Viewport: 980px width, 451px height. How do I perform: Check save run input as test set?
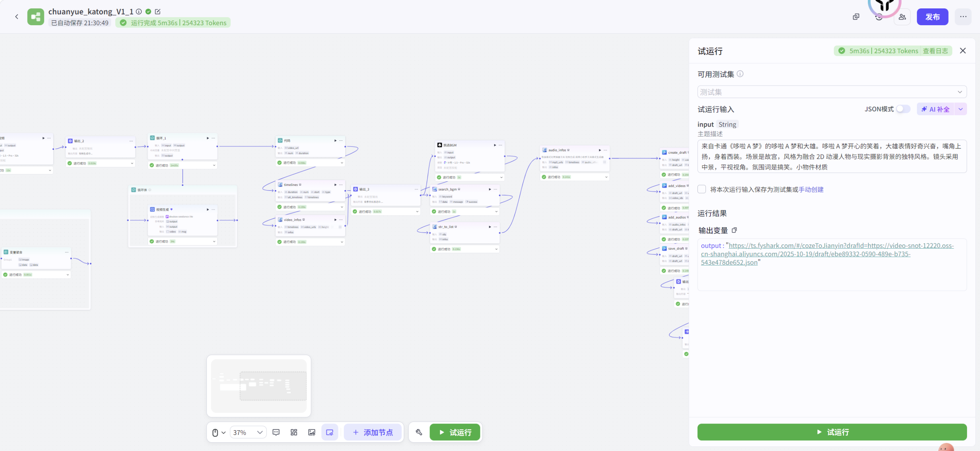click(x=702, y=189)
